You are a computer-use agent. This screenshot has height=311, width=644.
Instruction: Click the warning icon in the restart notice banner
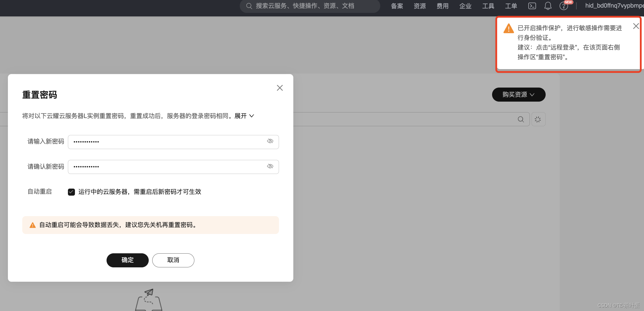point(32,225)
